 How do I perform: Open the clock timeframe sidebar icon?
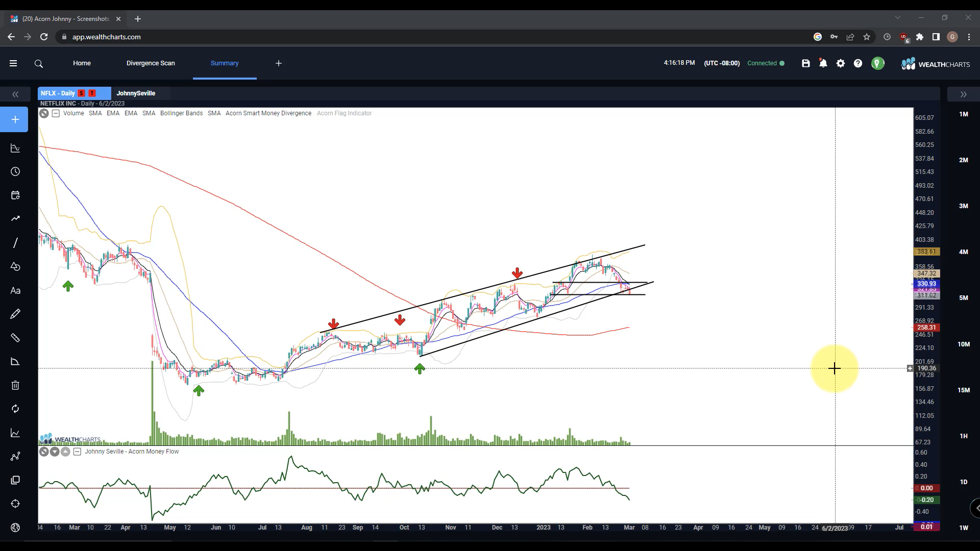click(x=15, y=171)
